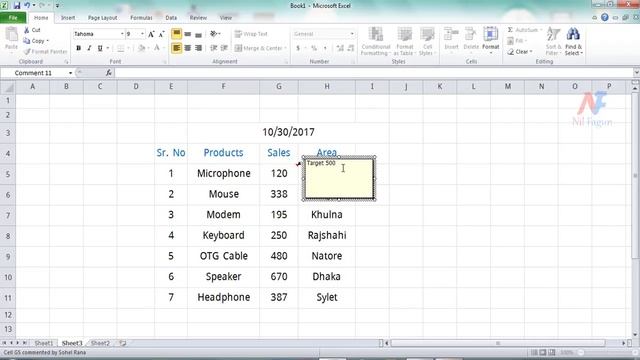This screenshot has height=360, width=640.
Task: Open the Excel Help question mark icon
Action: 604,18
